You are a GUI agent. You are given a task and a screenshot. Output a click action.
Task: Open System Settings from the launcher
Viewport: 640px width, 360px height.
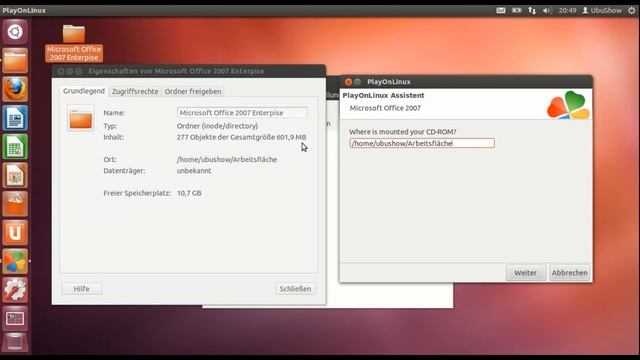click(x=15, y=290)
